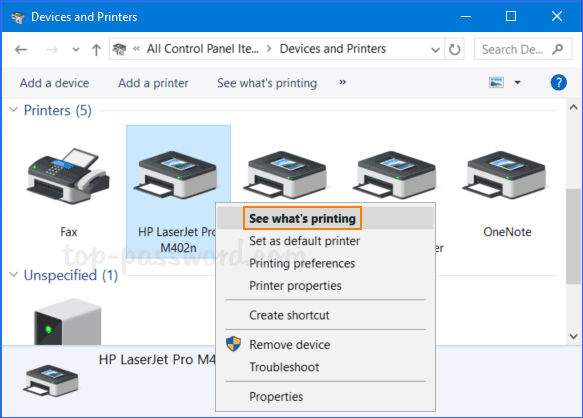Click the search magnifier icon
583x418 pixels.
(557, 49)
